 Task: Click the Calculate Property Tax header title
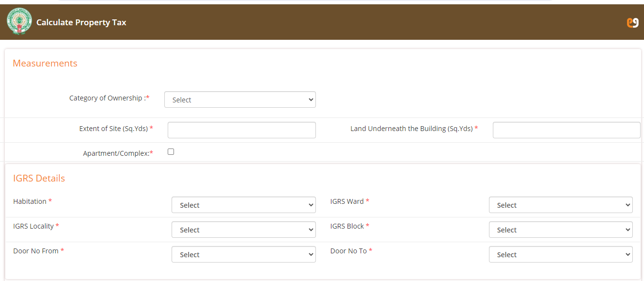coord(81,22)
